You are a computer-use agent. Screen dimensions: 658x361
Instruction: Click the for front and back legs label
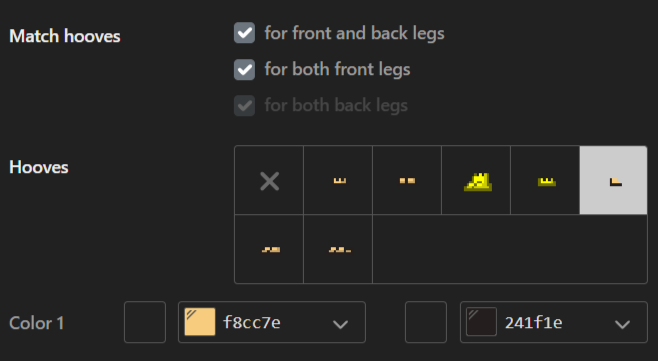pos(354,34)
